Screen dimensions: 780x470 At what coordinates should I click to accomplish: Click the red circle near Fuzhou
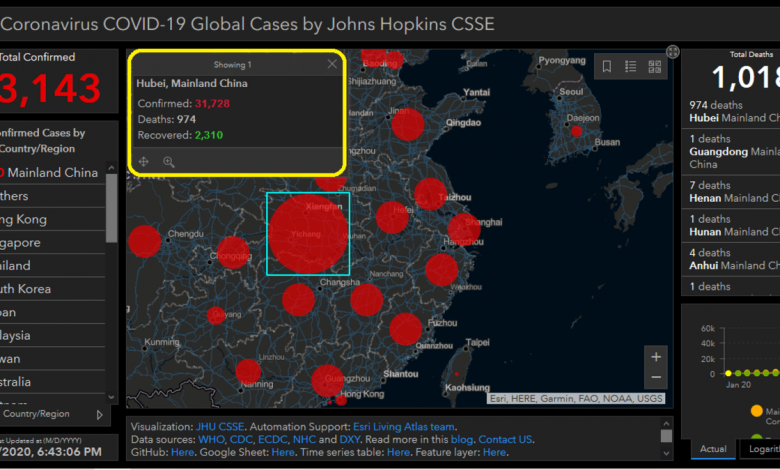[x=406, y=329]
